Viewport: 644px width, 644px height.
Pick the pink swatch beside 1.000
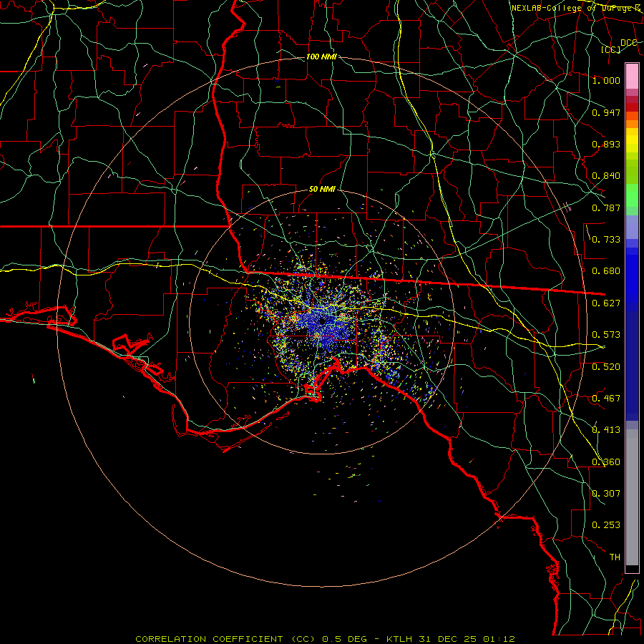(x=632, y=77)
